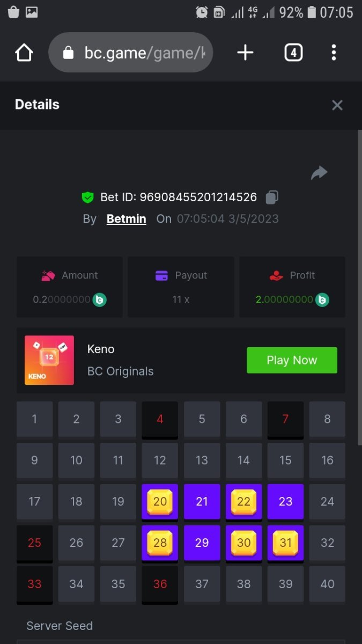The height and width of the screenshot is (644, 362).
Task: Tap the coin icon beside Amount value
Action: (x=99, y=299)
